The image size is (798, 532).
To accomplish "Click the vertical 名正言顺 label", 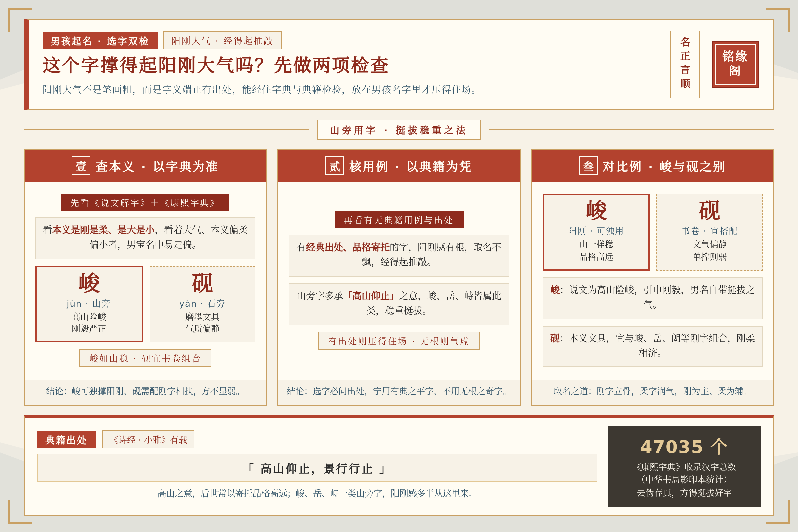I will click(685, 65).
